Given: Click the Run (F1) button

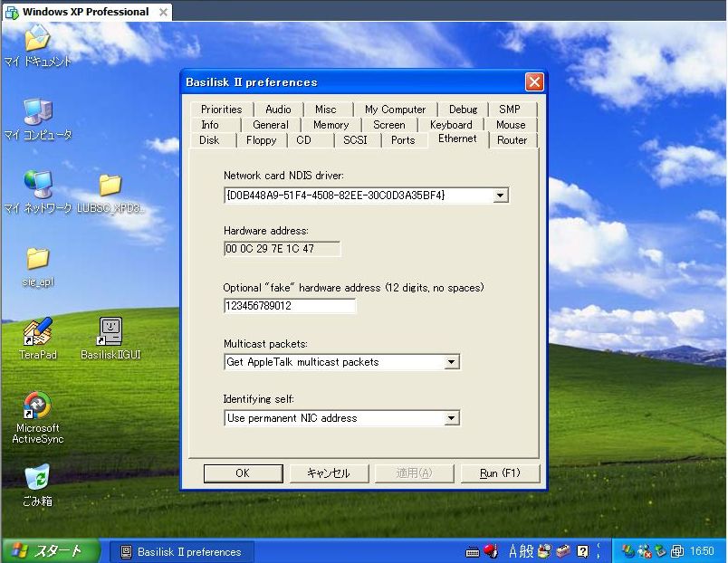Looking at the screenshot, I should coord(500,473).
